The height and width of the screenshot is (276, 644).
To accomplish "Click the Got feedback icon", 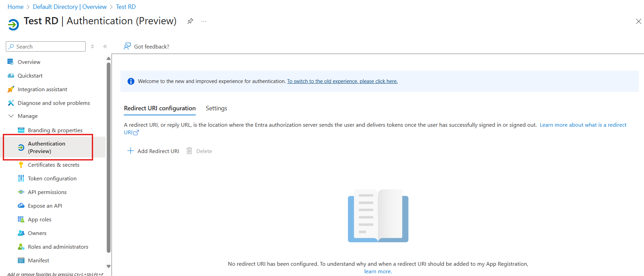I will coord(127,46).
